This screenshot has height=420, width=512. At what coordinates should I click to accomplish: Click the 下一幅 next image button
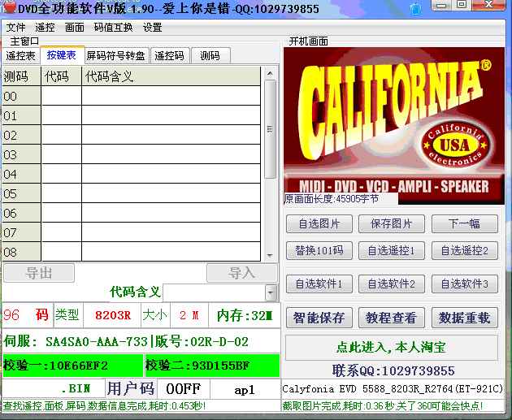[465, 224]
